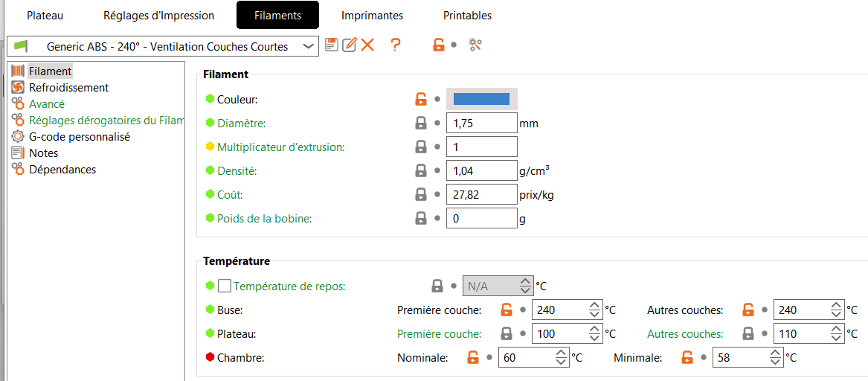Open the blue filament color swatch
Viewport: 868px width, 381px height.
pos(481,99)
